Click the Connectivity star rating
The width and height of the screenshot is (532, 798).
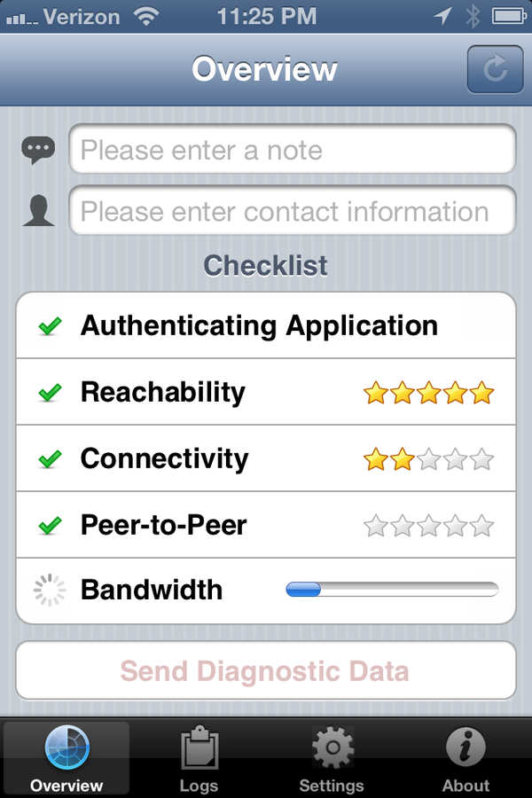(x=428, y=459)
